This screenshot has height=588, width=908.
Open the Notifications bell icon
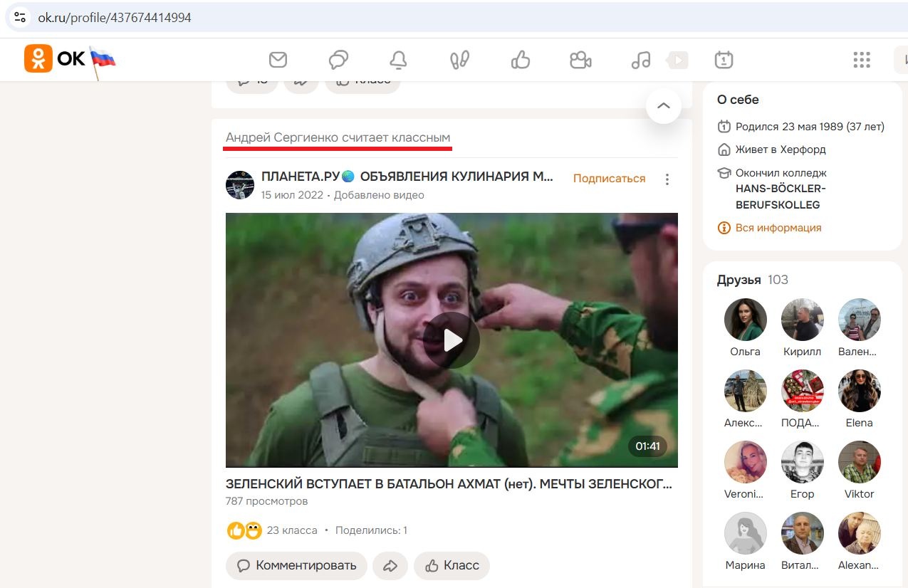point(399,60)
